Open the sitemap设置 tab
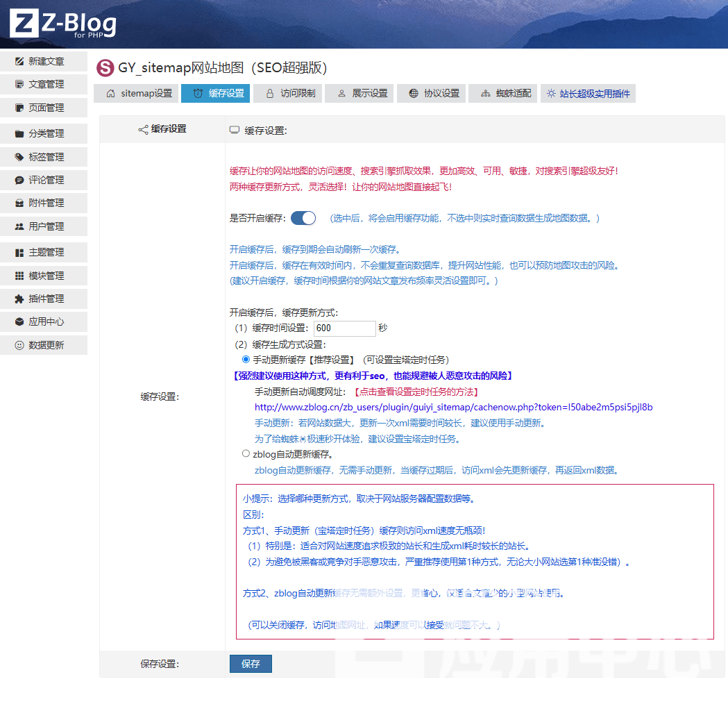Screen dimensions: 728x711 tap(139, 93)
